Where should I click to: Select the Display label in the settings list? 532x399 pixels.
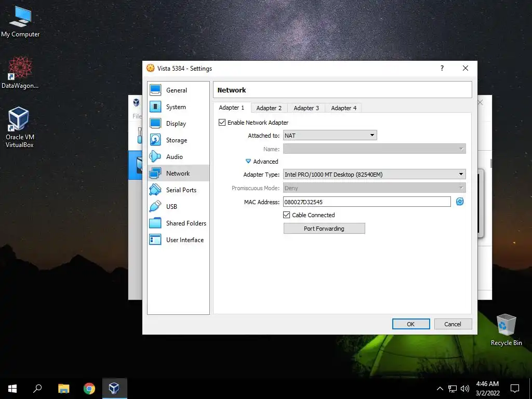pos(176,124)
